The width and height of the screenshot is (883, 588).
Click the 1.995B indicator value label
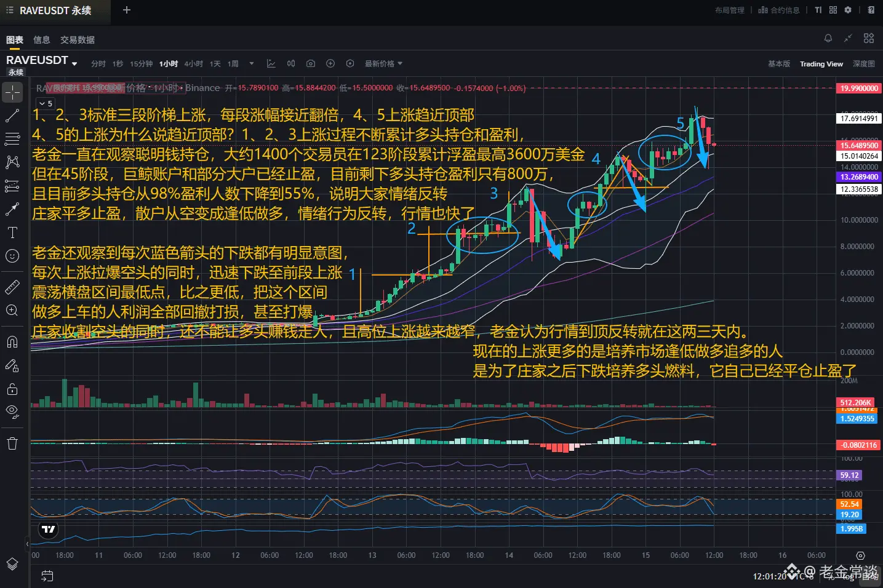pyautogui.click(x=852, y=529)
